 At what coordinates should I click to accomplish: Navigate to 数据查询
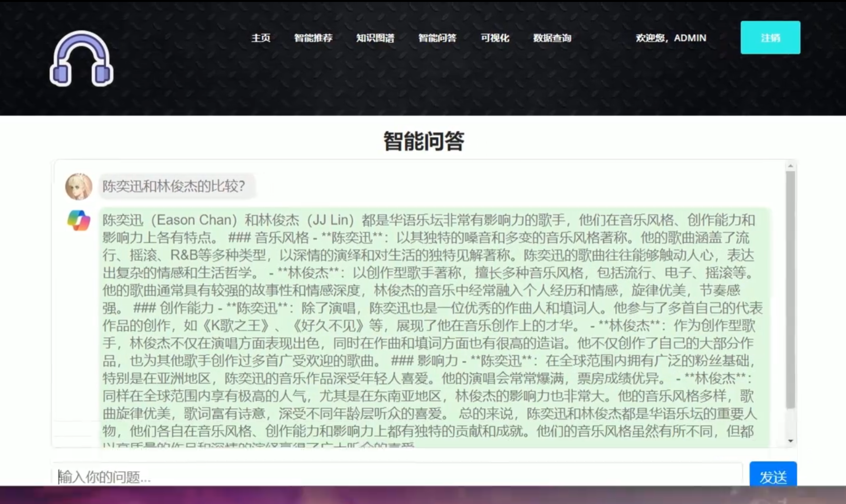(x=552, y=38)
